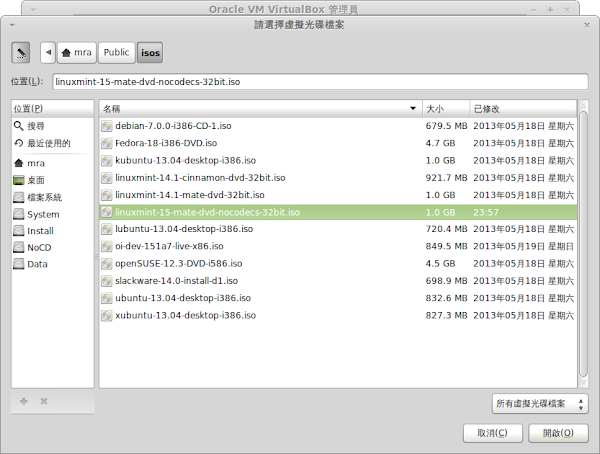Open the mra home icon in sidebar
Viewport: 600px width, 454px height.
[18, 163]
